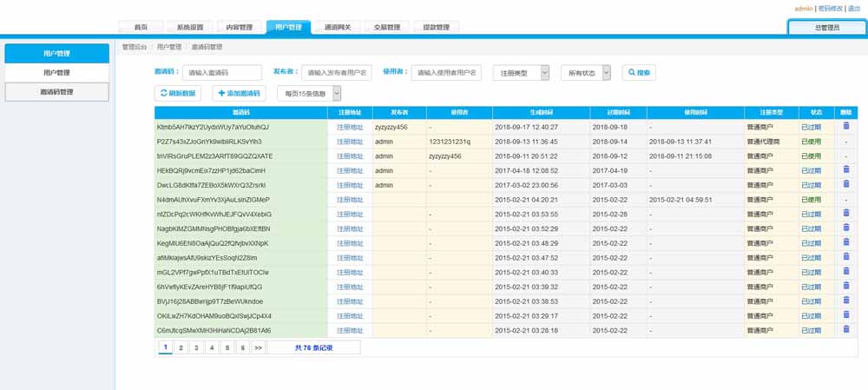Viewport: 868px width, 390px height.
Task: Delete the ntZDcPq2cWKHfKvWfvJEJFQvV4XebiG invite code
Action: click(x=846, y=214)
